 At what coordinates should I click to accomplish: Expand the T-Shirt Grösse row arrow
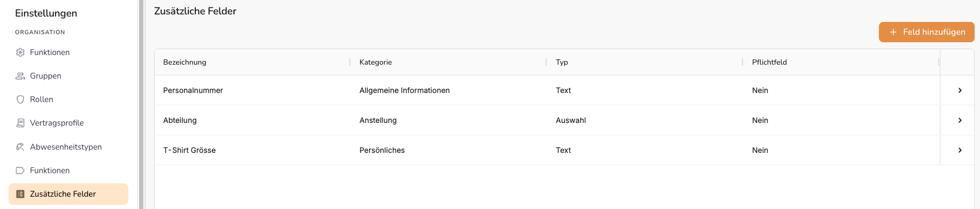tap(960, 150)
